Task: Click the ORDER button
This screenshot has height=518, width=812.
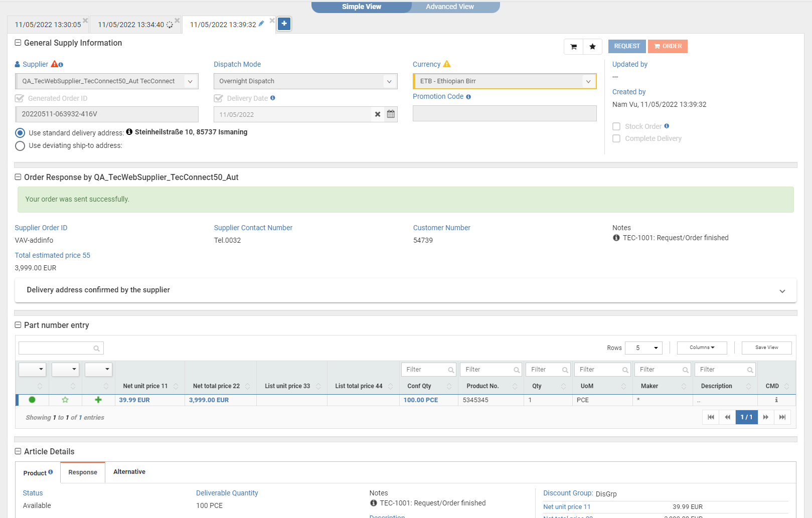Action: [x=668, y=46]
